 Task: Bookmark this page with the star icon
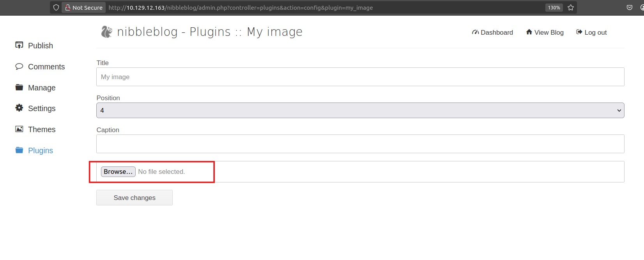[x=571, y=7]
